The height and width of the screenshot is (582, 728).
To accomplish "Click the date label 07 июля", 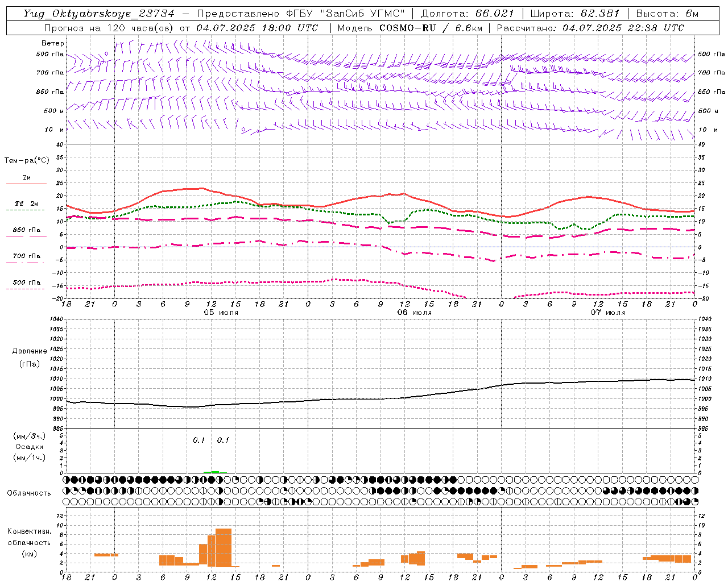I will pyautogui.click(x=607, y=312).
